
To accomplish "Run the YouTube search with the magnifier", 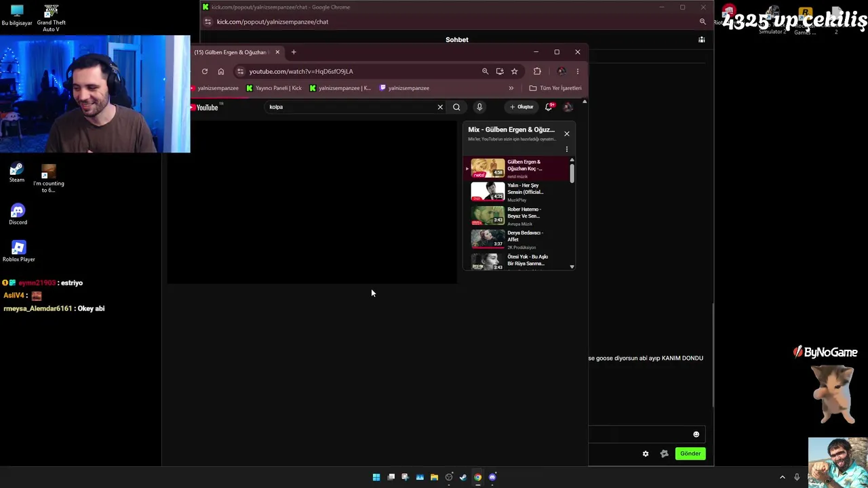I will coord(456,107).
